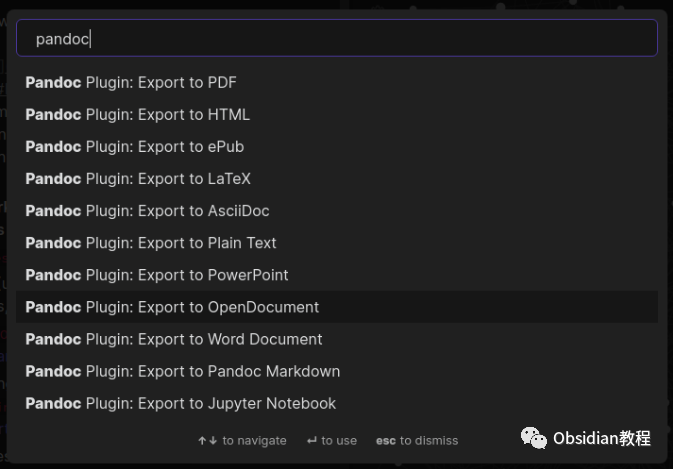The width and height of the screenshot is (673, 469).
Task: Click the esc key hint label
Action: [385, 441]
